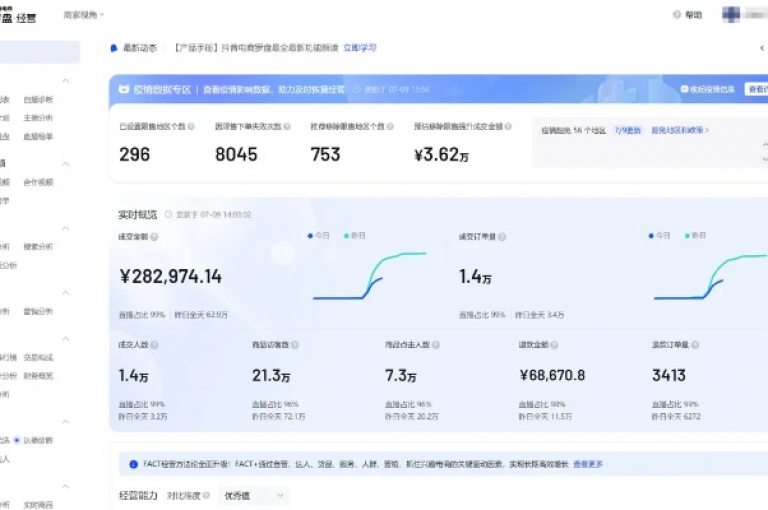The height and width of the screenshot is (510, 768).
Task: Toggle 今日 legend on the 成交金额 chart
Action: tap(318, 236)
